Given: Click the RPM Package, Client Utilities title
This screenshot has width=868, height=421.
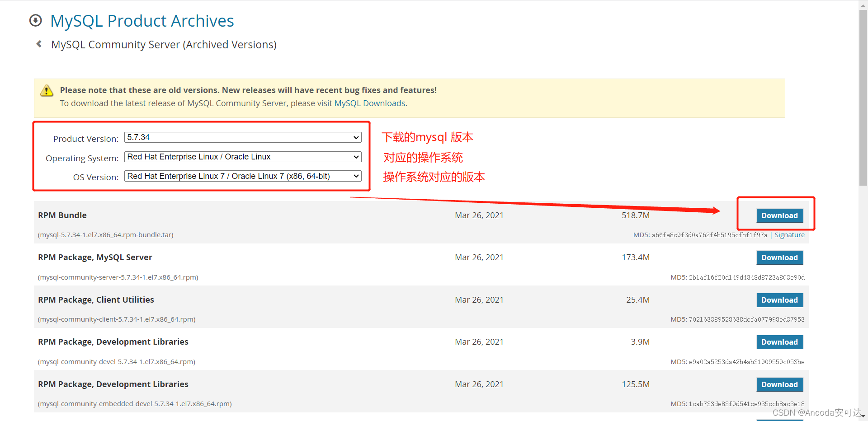Looking at the screenshot, I should point(96,300).
